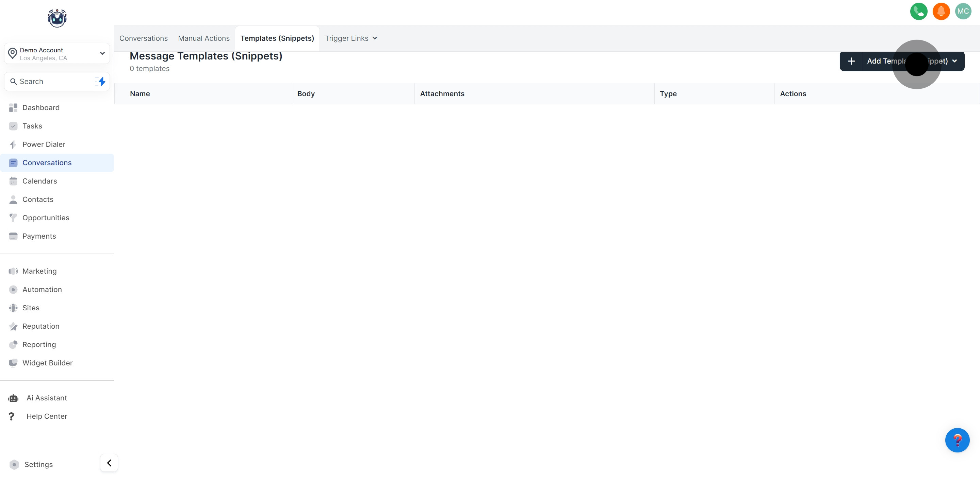The width and height of the screenshot is (980, 482).
Task: Open the Conversations tab at top
Action: pos(143,38)
